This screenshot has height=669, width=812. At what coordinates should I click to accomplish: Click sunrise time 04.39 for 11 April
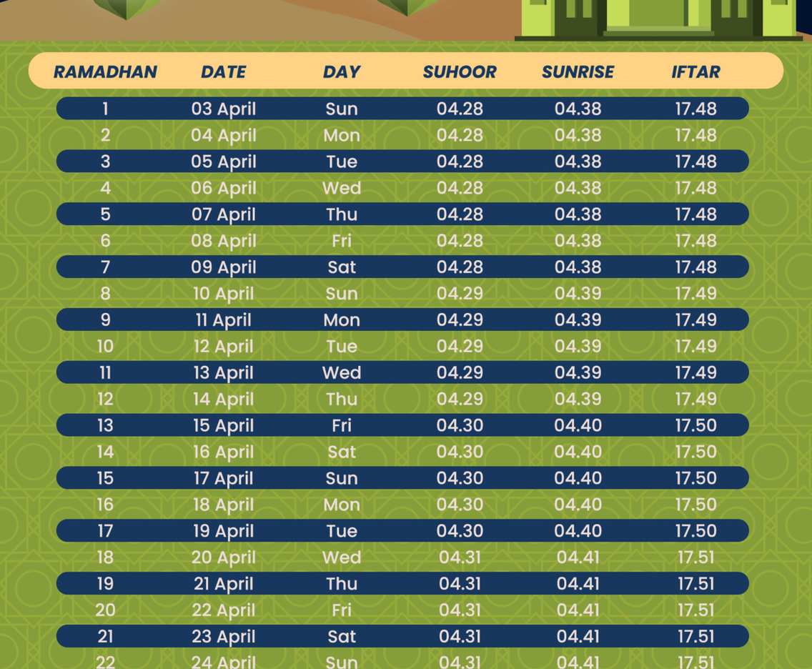(x=578, y=320)
